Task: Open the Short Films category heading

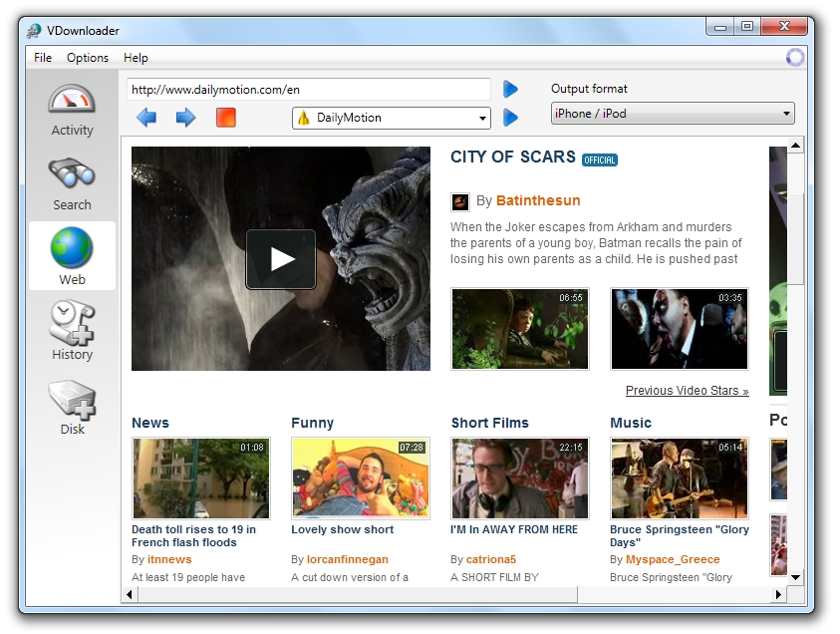Action: [489, 423]
